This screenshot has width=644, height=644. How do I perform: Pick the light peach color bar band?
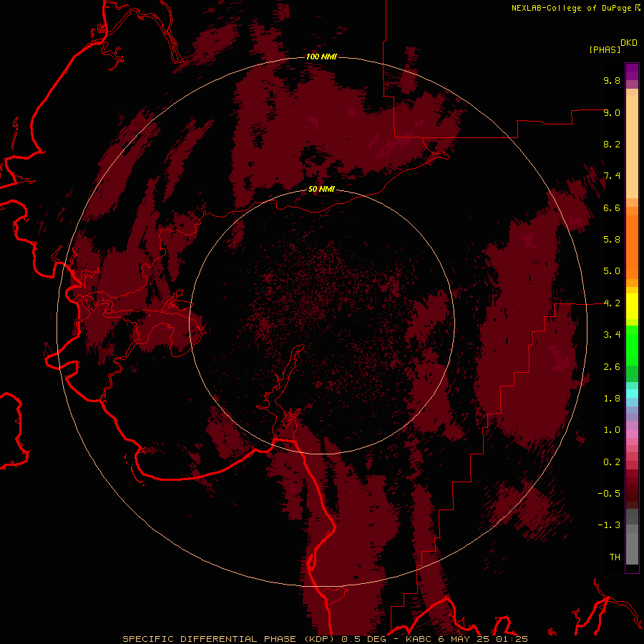pyautogui.click(x=632, y=147)
